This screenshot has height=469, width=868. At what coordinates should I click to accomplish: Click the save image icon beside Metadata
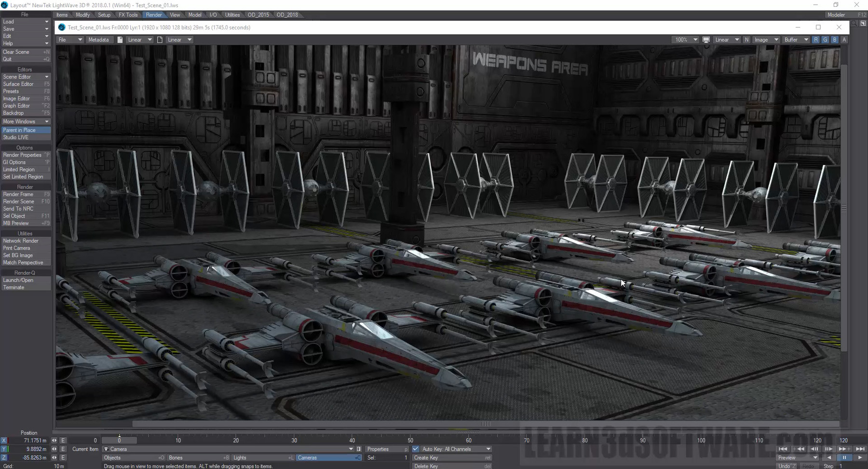point(121,40)
